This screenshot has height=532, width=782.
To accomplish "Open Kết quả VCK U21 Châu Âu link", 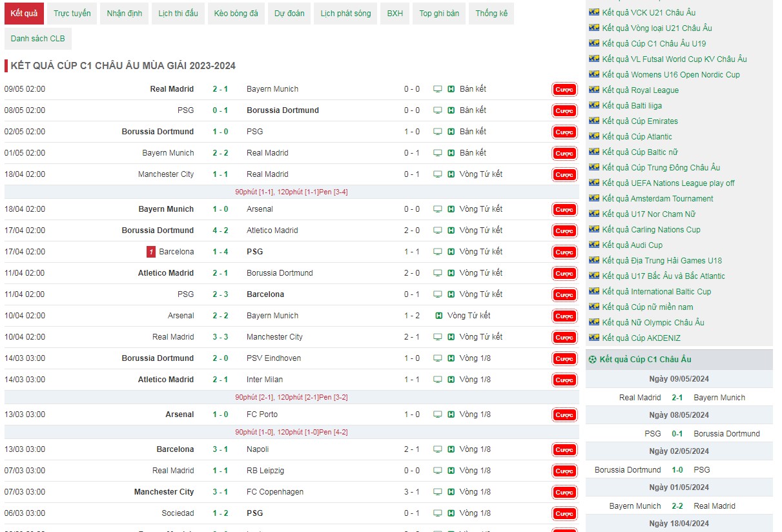I will (x=649, y=12).
